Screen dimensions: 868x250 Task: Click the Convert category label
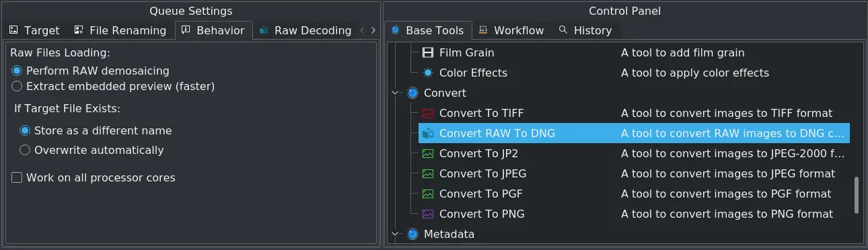(x=445, y=93)
